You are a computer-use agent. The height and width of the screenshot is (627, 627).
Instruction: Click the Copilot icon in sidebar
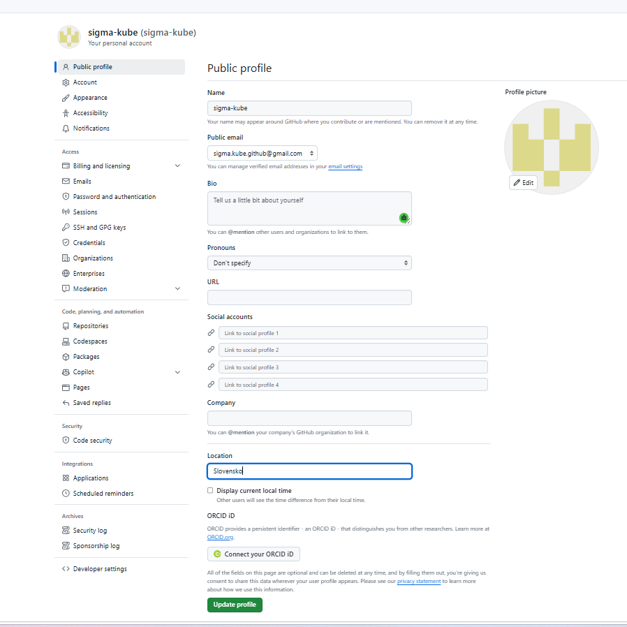[x=66, y=372]
